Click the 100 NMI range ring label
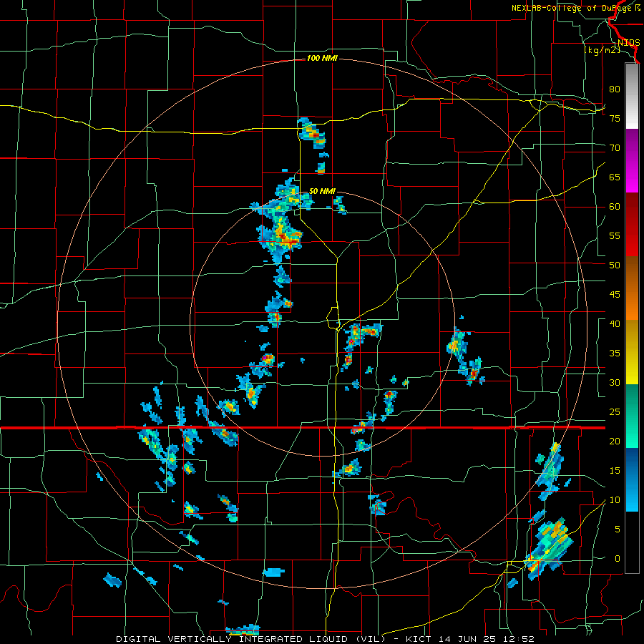This screenshot has height=644, width=644. [x=322, y=59]
